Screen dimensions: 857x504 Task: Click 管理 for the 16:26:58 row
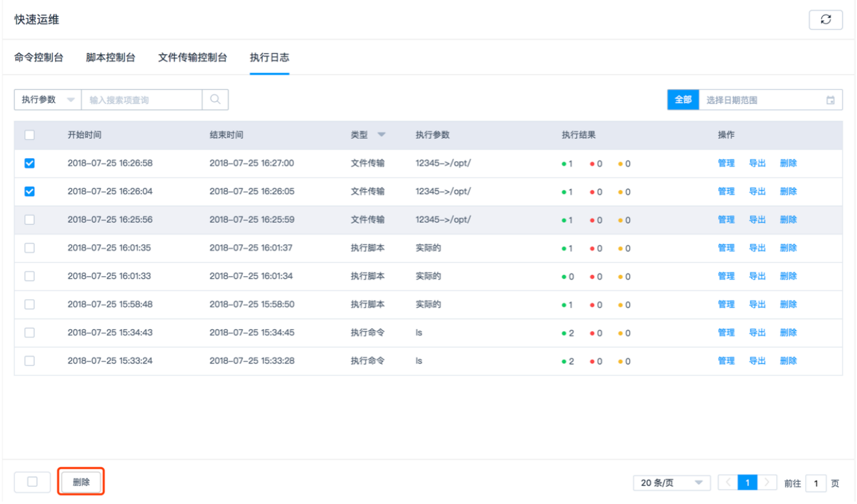[x=726, y=163]
